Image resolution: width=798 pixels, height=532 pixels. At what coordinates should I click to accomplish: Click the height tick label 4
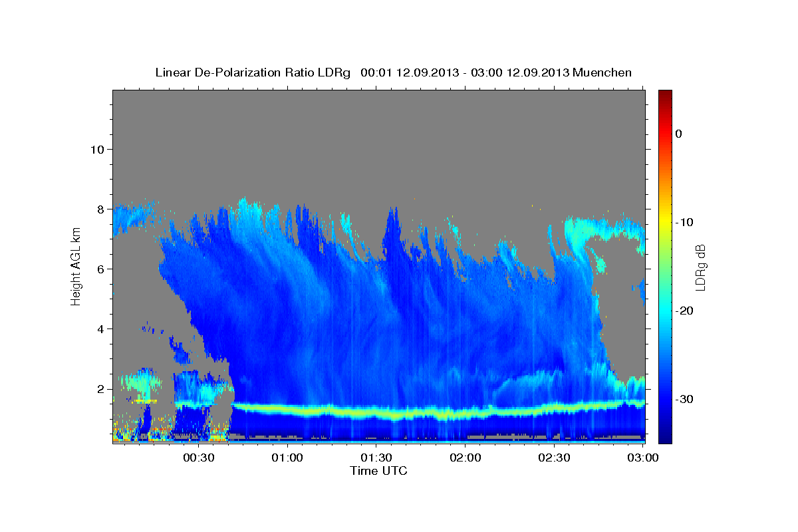coord(101,329)
